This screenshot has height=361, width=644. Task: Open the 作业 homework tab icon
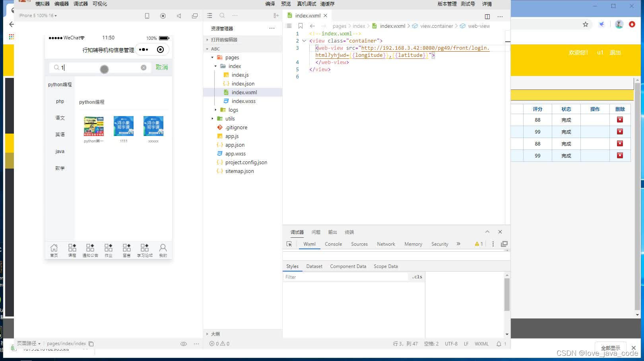(108, 250)
